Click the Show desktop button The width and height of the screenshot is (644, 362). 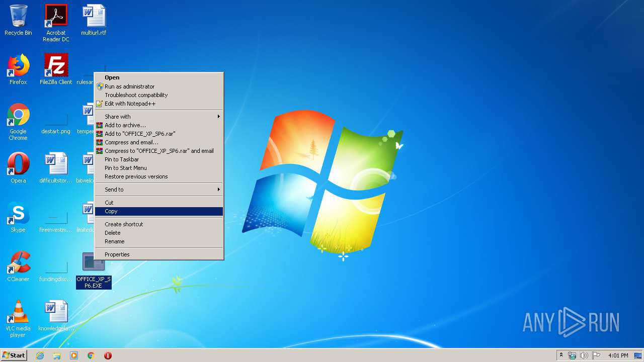(x=638, y=355)
